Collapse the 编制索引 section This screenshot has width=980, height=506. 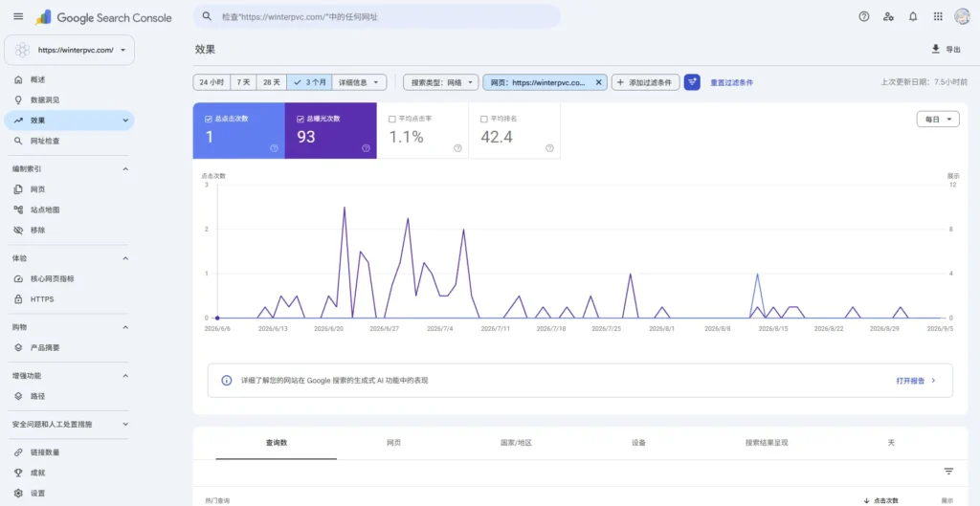coord(125,169)
